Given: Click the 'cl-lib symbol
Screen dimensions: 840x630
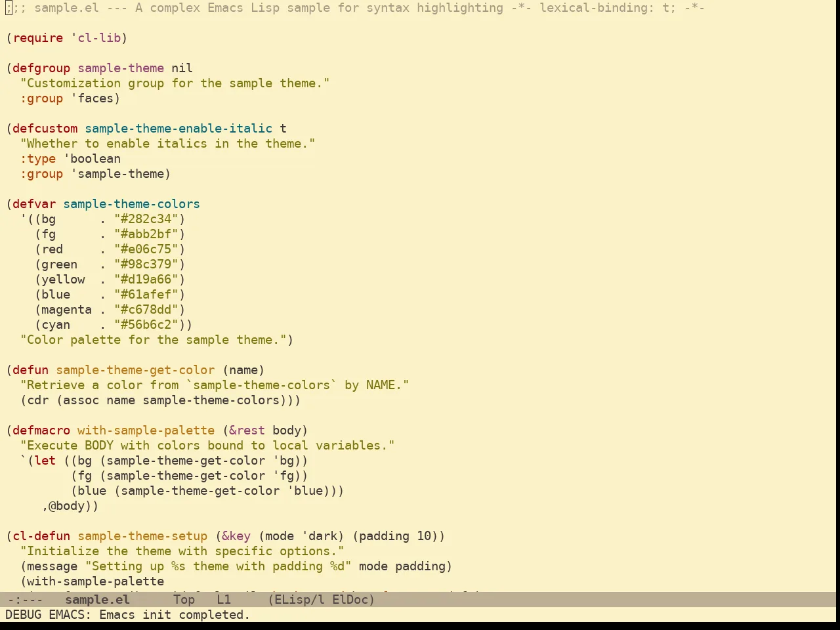Looking at the screenshot, I should tap(96, 38).
